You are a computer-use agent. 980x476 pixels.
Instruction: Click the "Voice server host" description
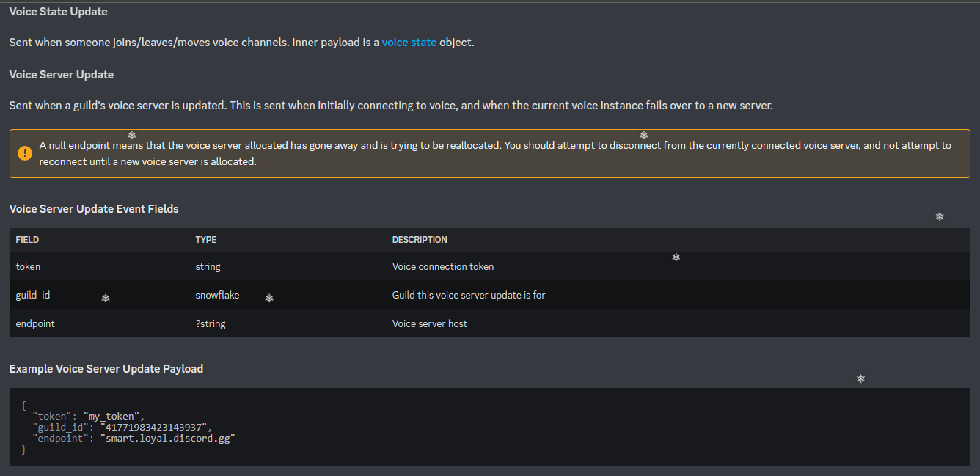click(430, 323)
